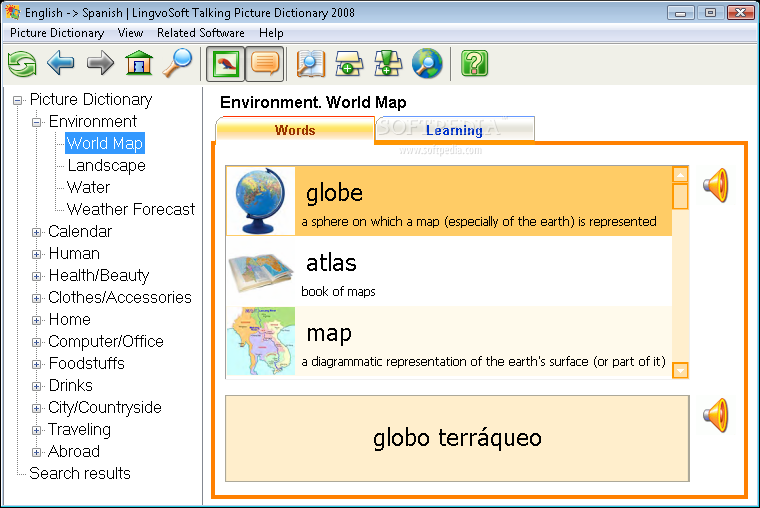Play pronunciation of globo terráqueo
760x508 pixels.
pyautogui.click(x=716, y=415)
